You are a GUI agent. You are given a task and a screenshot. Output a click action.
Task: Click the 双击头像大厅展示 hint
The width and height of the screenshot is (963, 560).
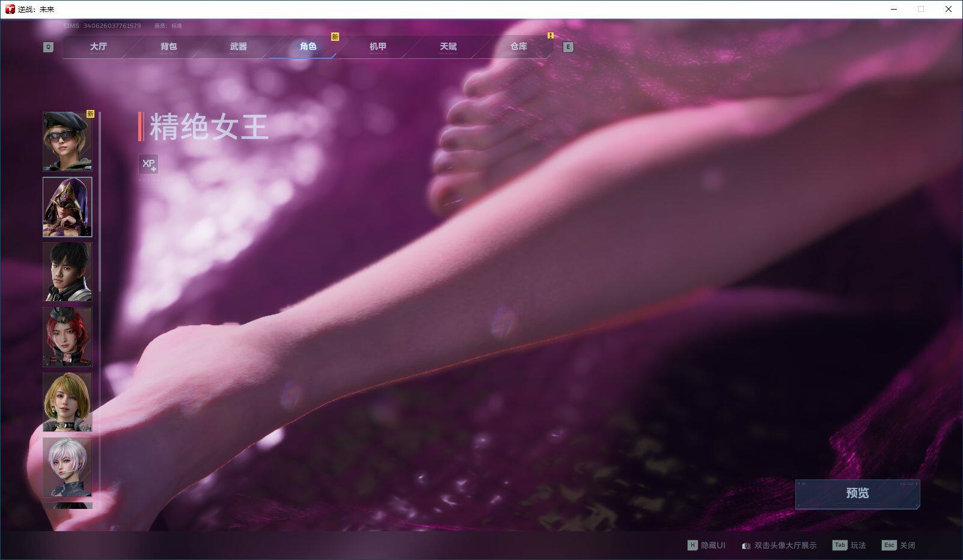click(x=779, y=546)
